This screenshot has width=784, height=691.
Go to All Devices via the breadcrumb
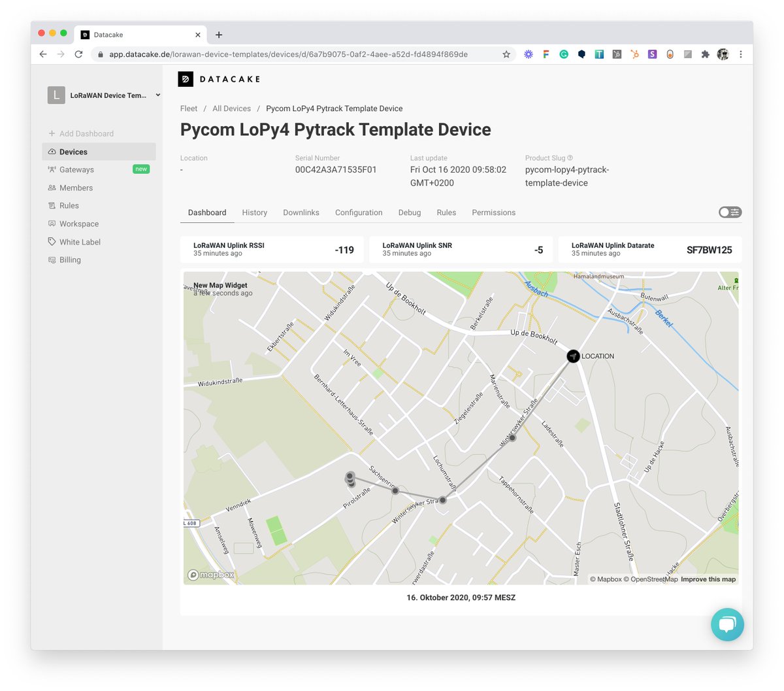(x=231, y=108)
